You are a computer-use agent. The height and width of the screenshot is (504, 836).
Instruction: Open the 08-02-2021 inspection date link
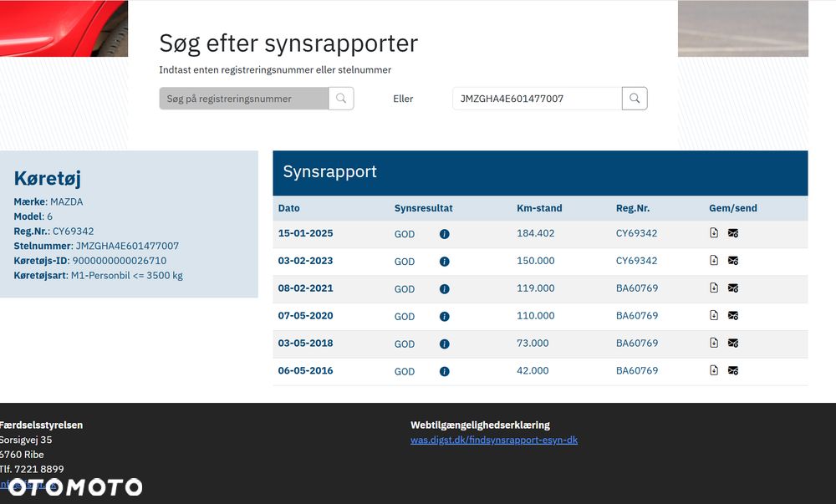point(305,288)
